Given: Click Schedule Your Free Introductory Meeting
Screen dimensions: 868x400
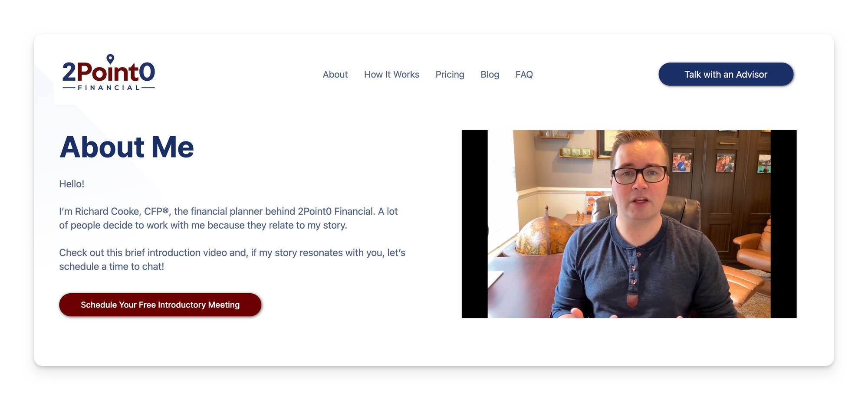Looking at the screenshot, I should coord(160,305).
